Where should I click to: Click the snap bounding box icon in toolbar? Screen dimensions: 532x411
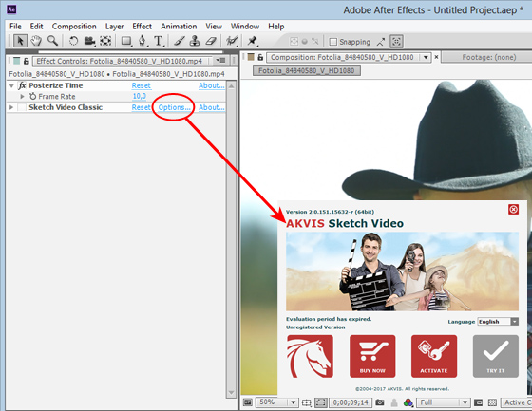pos(396,42)
